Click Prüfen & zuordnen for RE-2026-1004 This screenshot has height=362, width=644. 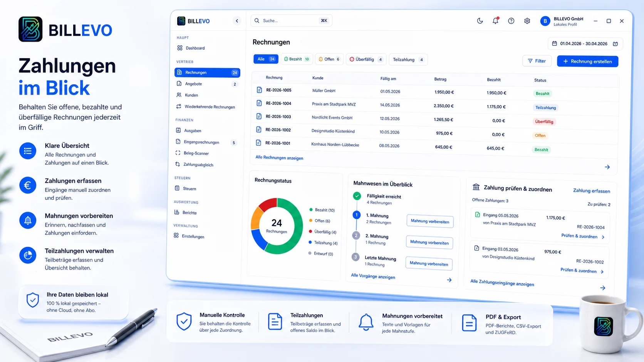(583, 236)
